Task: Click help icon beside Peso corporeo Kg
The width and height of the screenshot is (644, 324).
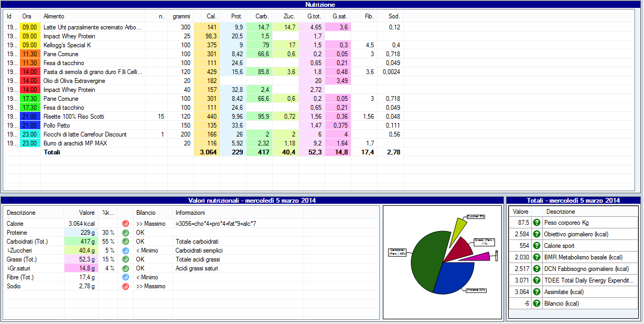Action: [x=536, y=223]
